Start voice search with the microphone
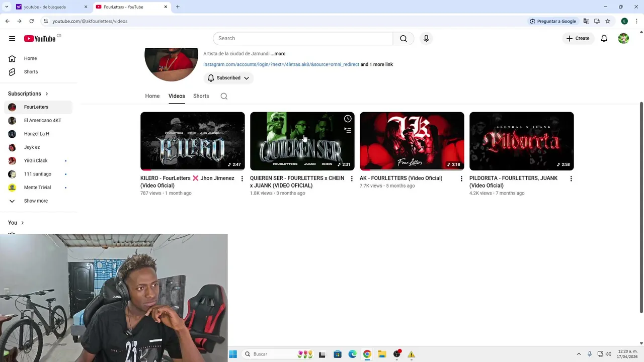The image size is (644, 362). click(x=426, y=38)
